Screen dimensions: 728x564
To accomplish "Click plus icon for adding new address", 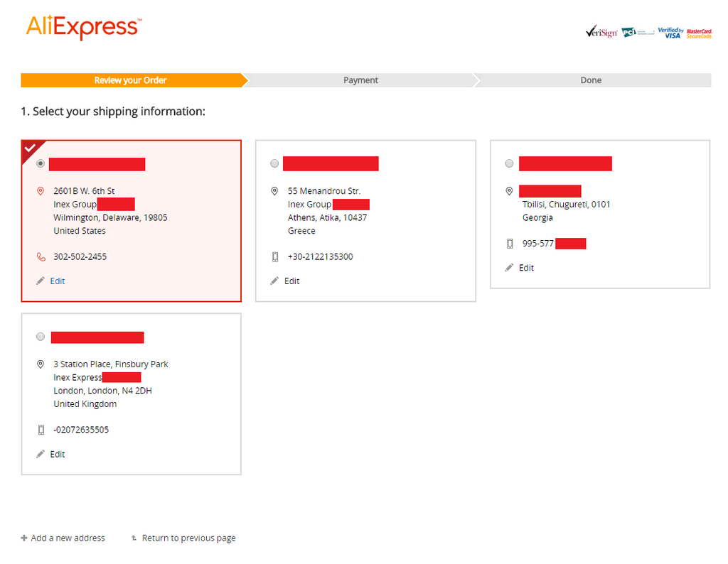I will (x=24, y=538).
